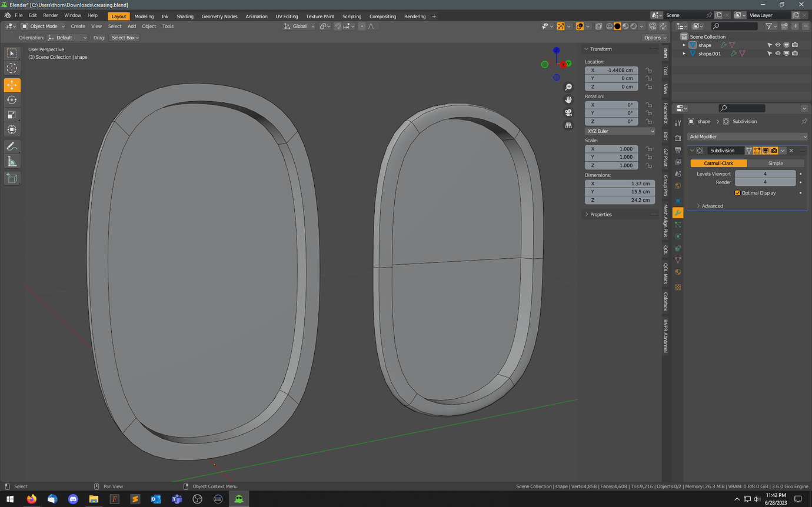This screenshot has height=507, width=812.
Task: Open the Render menu
Action: [51, 15]
